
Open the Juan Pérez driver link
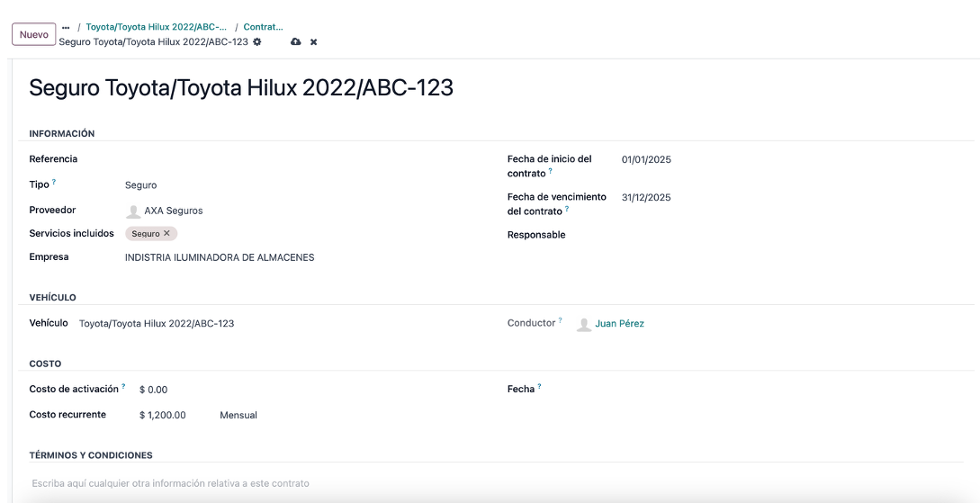pos(619,324)
